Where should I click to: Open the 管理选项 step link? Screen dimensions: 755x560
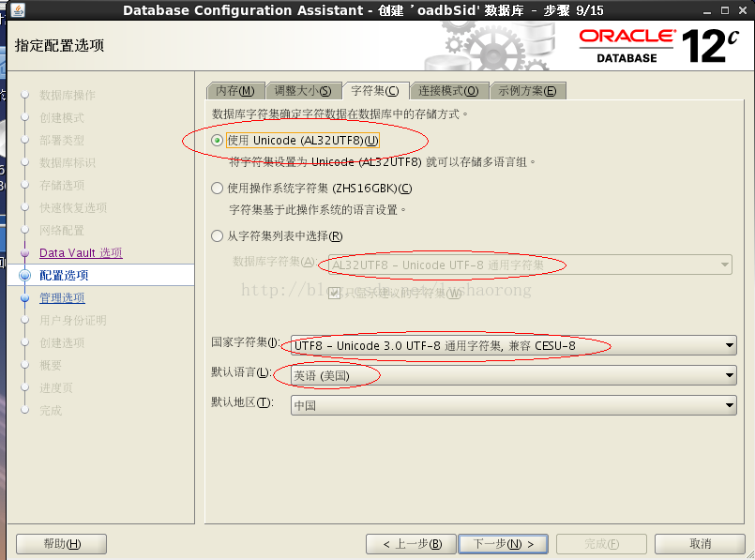click(x=62, y=298)
